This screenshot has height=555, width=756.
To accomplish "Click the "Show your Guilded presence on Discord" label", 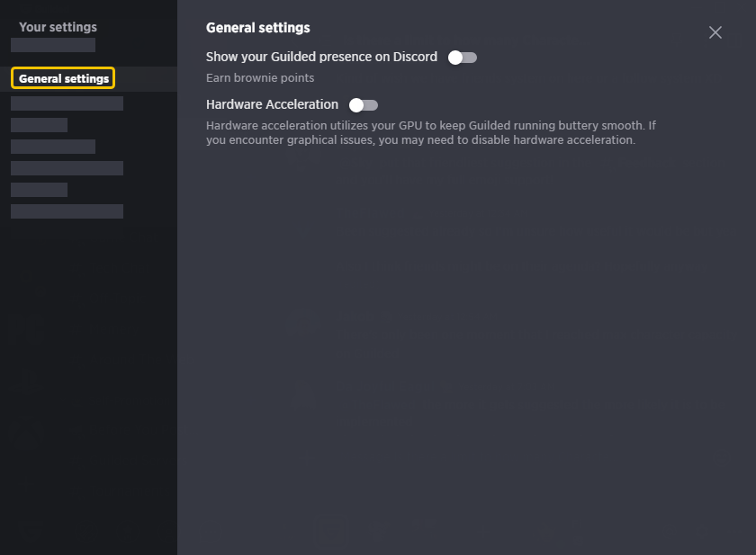I will point(321,57).
